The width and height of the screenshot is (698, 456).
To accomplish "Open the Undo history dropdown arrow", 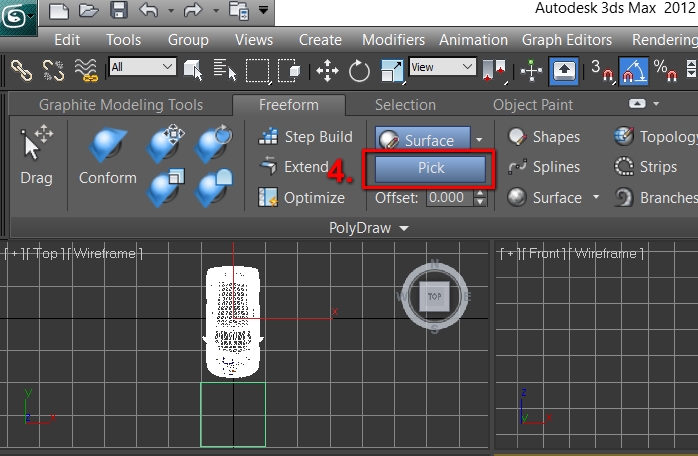I will [x=171, y=10].
